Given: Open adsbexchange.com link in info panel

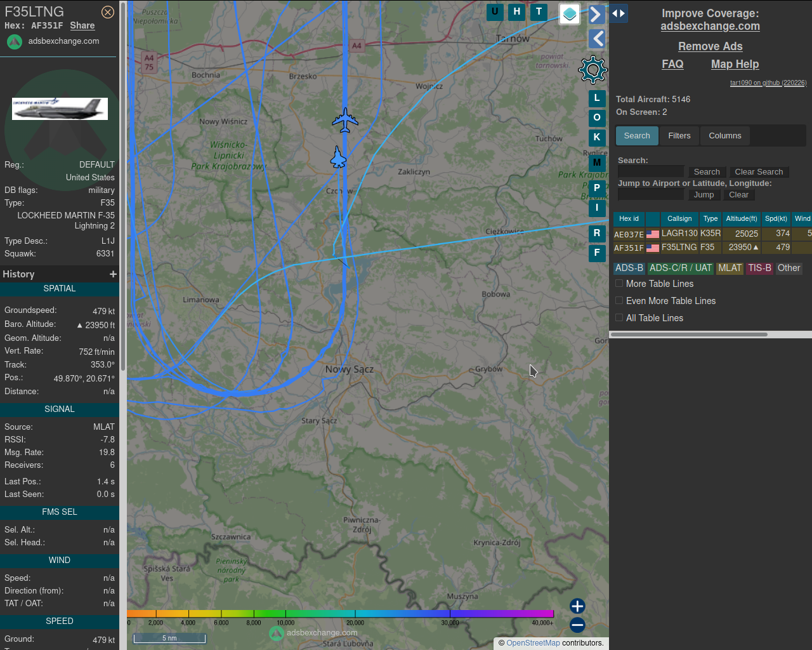Looking at the screenshot, I should click(63, 41).
